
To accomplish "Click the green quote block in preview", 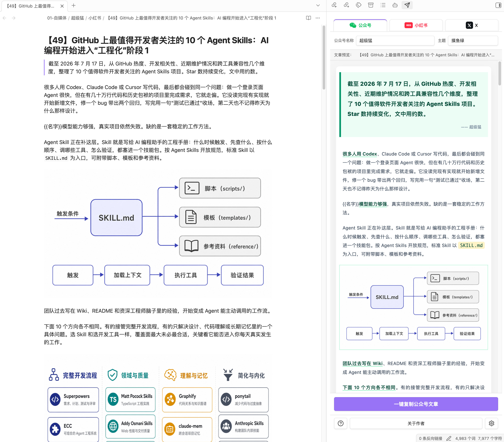I will pos(413,104).
